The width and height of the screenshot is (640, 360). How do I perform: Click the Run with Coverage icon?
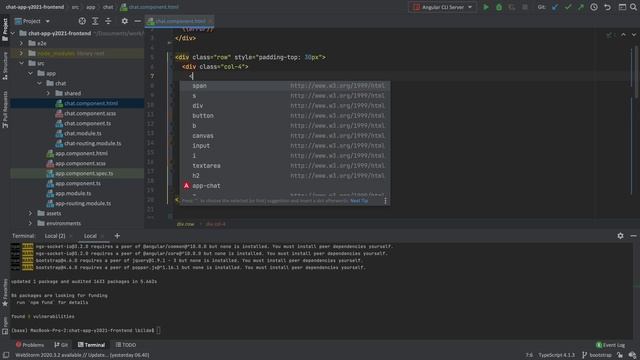512,7
